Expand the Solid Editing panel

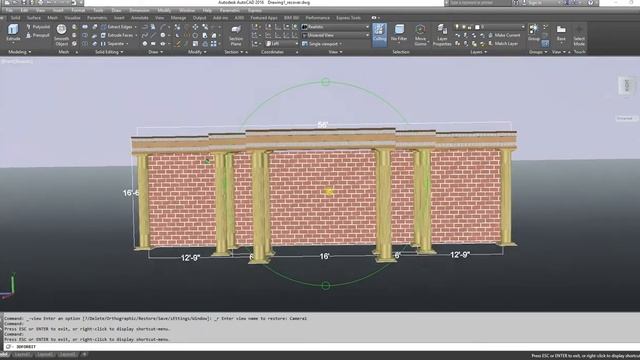tap(109, 52)
